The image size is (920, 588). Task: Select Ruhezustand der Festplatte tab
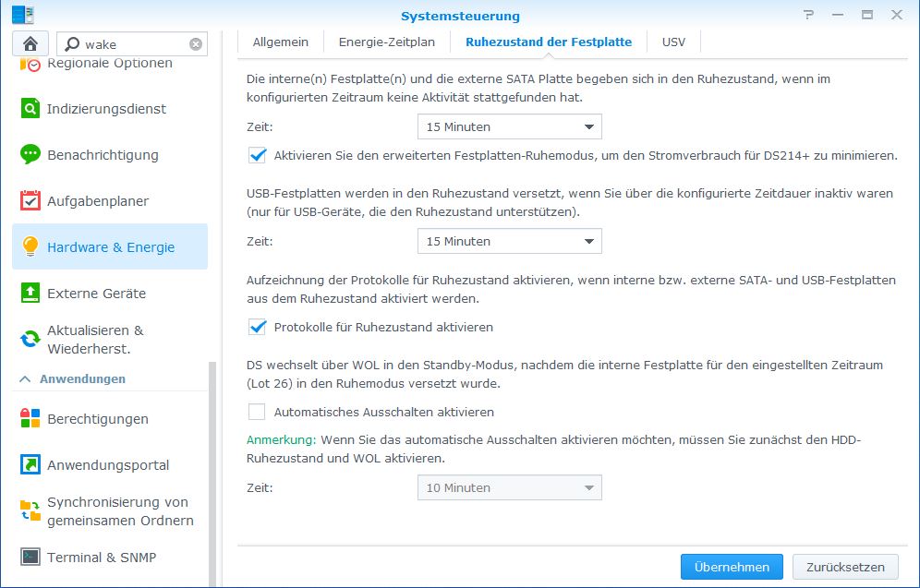point(549,42)
